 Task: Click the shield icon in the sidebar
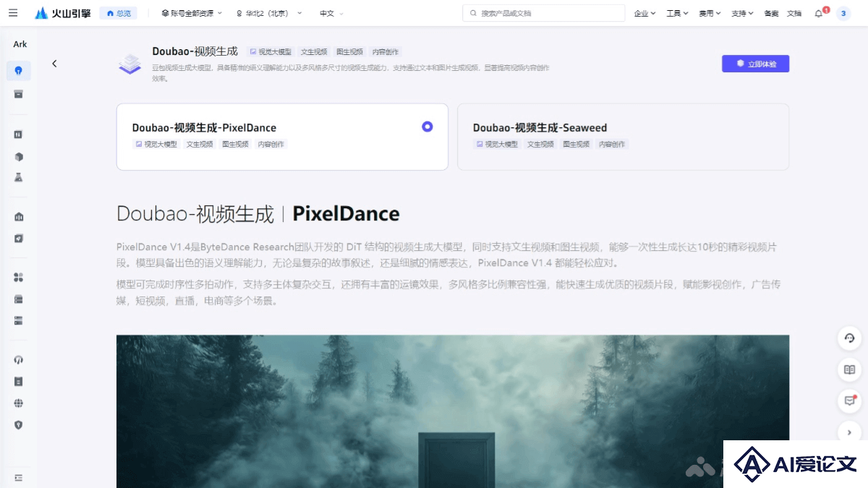tap(19, 425)
